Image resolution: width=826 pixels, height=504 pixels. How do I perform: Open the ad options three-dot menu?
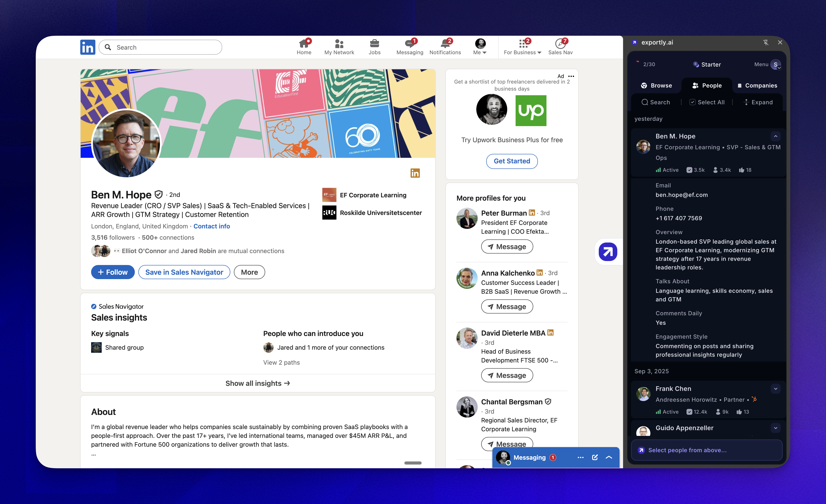[571, 76]
